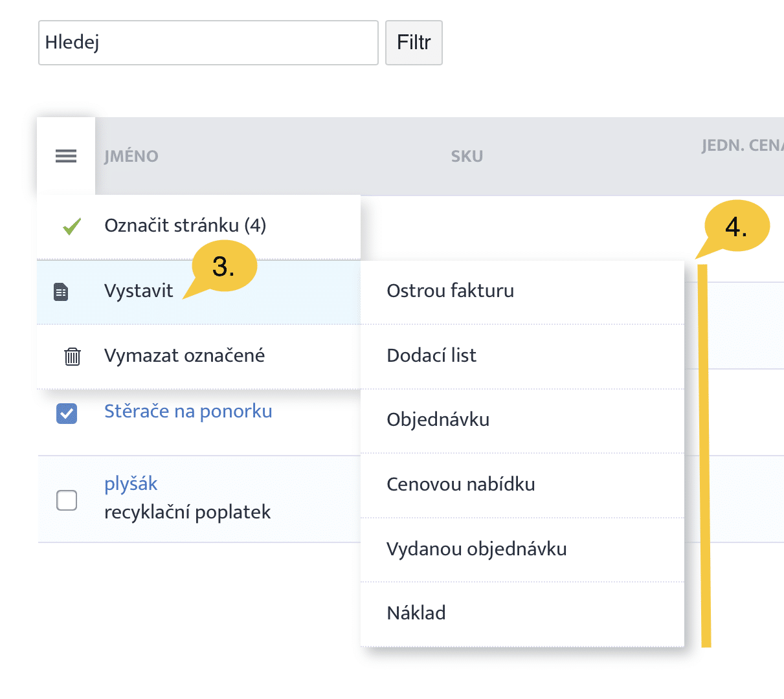Viewport: 784px width, 699px height.
Task: Expand the Vystavit submenu
Action: point(139,291)
